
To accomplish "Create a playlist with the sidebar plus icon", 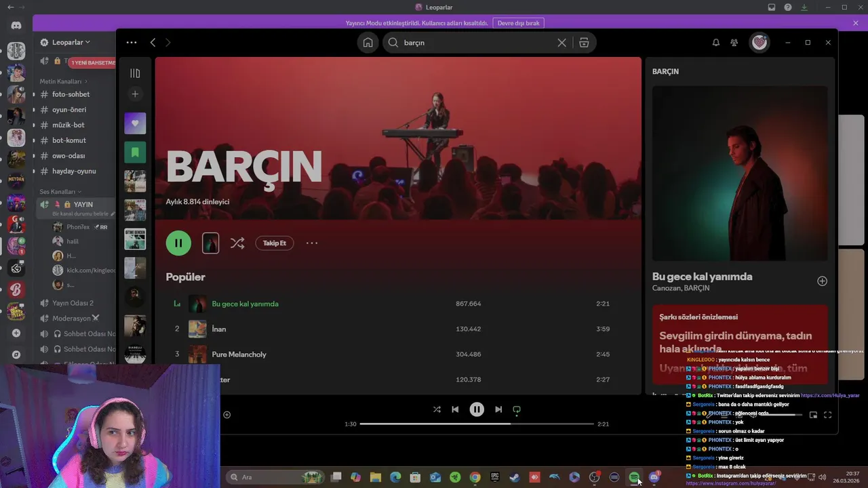I will click(x=135, y=94).
